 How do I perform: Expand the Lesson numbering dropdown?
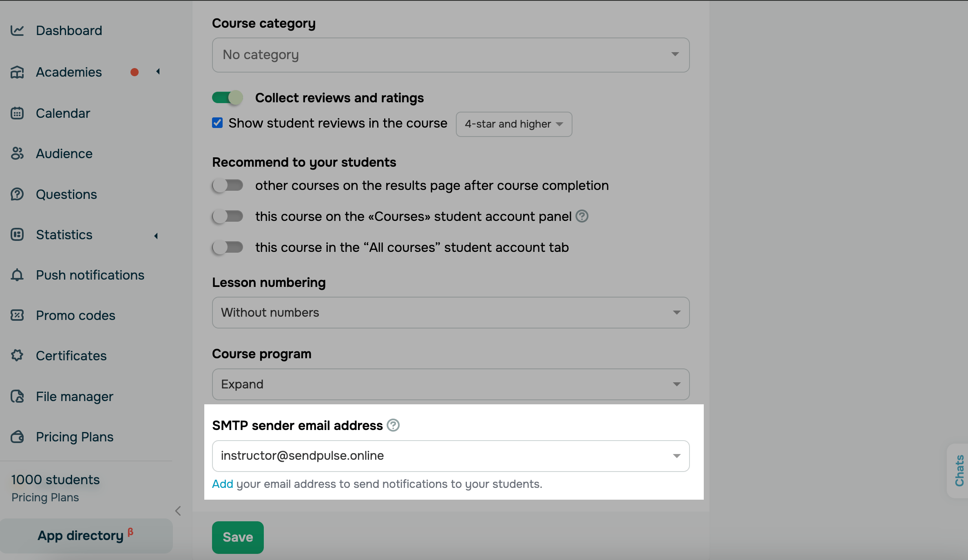451,313
